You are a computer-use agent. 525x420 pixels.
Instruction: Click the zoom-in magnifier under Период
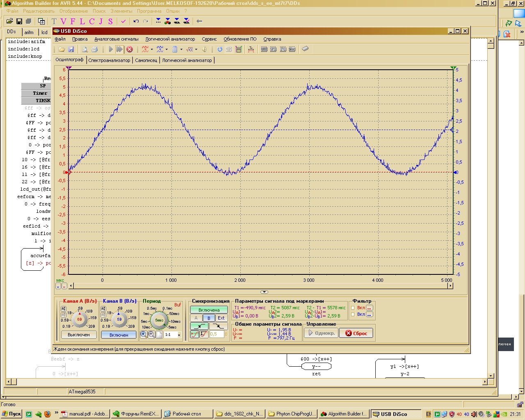[143, 335]
